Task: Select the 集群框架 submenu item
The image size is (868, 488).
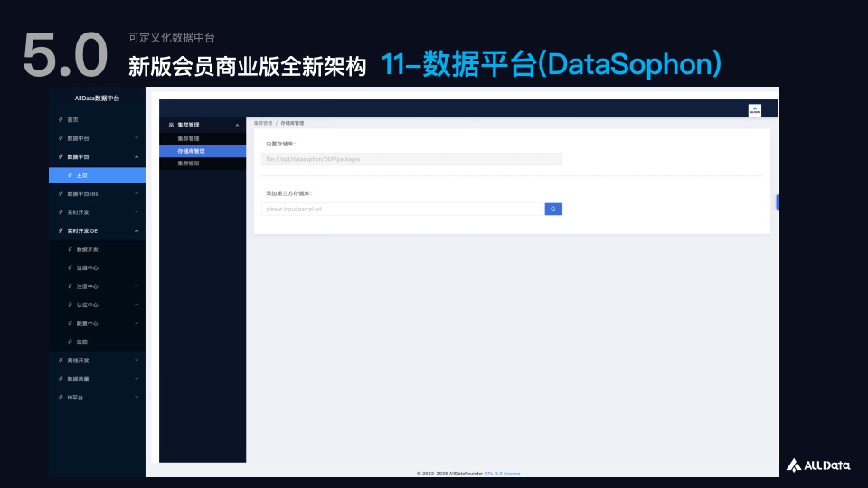Action: point(203,164)
